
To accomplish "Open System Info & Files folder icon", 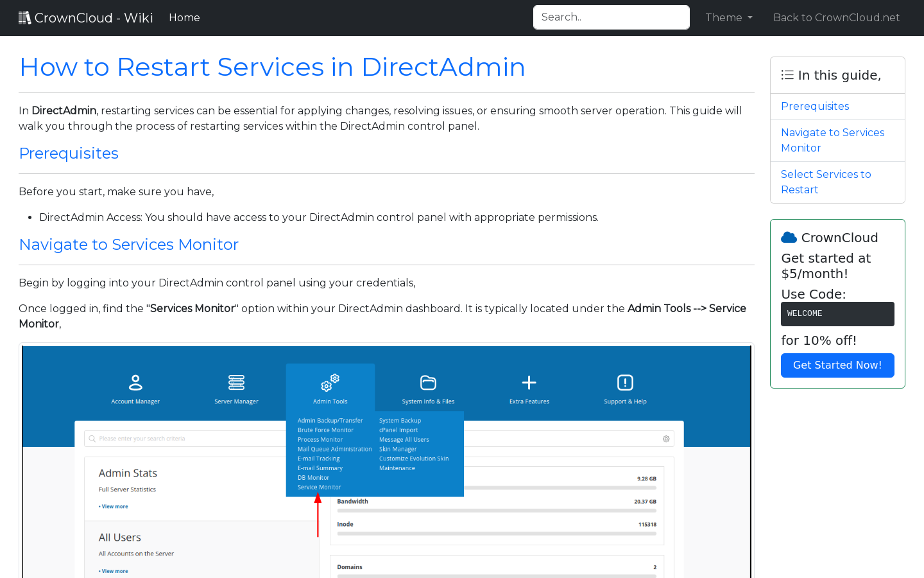I will pyautogui.click(x=427, y=382).
